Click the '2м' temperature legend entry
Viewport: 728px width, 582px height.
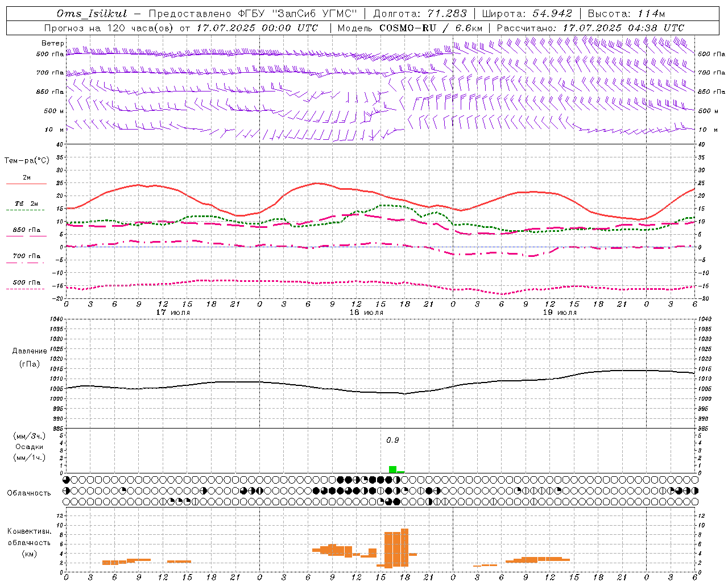point(27,177)
